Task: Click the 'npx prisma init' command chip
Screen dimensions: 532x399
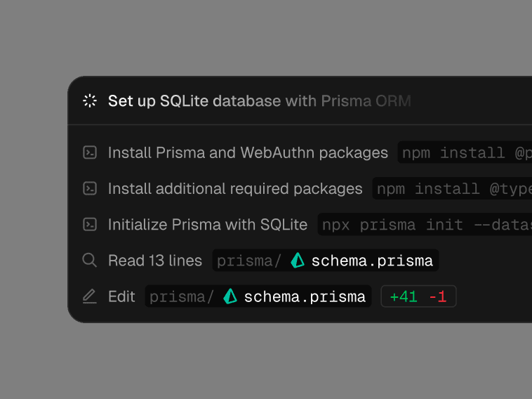Action: (x=425, y=225)
